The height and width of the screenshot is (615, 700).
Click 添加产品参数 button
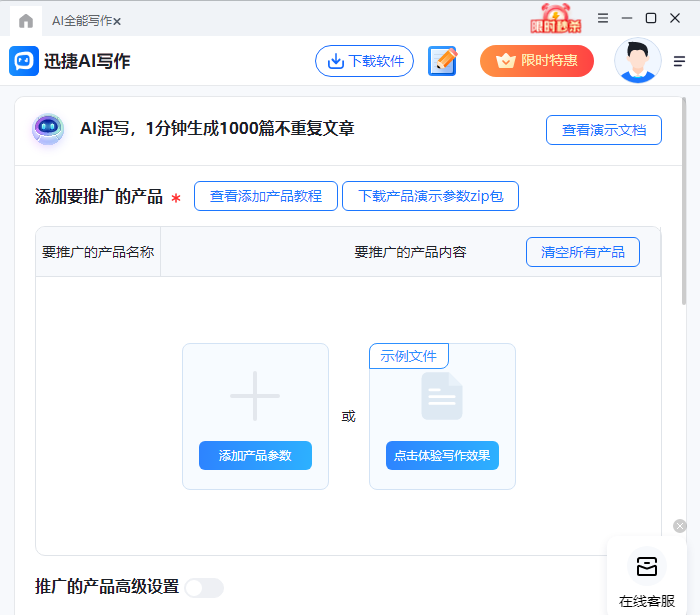(255, 455)
